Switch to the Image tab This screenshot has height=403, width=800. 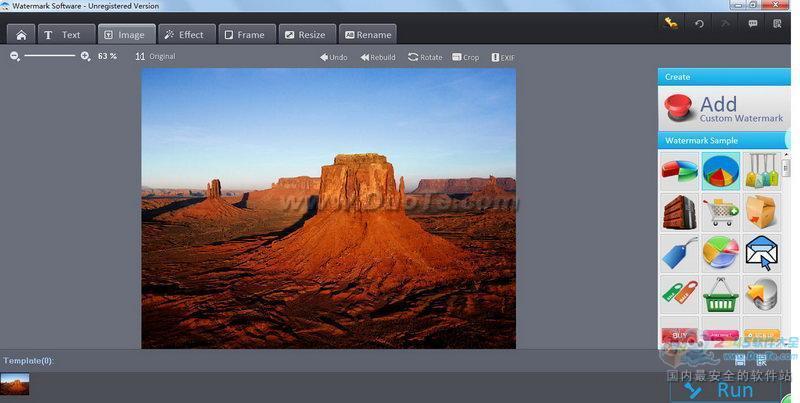[127, 35]
